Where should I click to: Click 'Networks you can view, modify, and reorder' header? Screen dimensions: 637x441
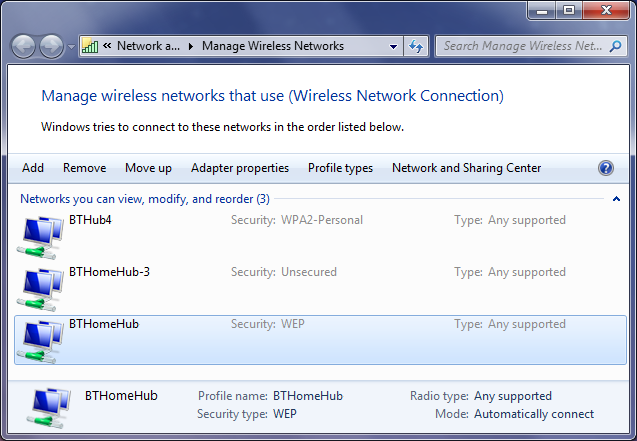click(145, 199)
